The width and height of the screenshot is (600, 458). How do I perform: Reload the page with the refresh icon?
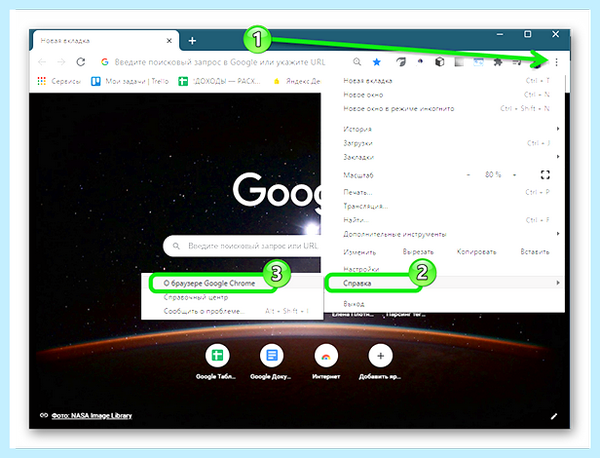point(80,62)
